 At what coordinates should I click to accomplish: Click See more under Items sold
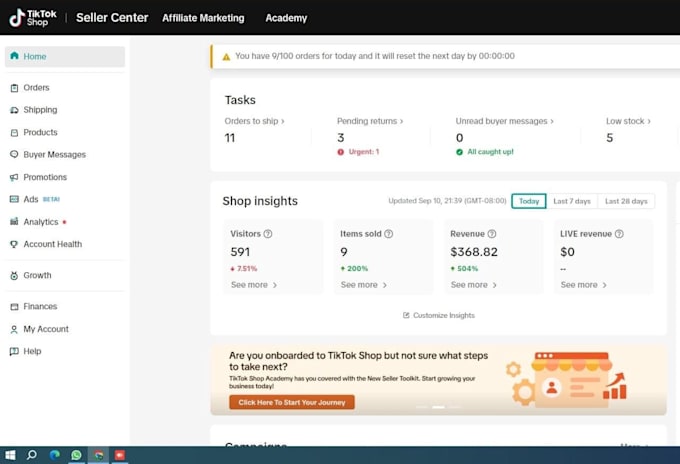pos(364,285)
